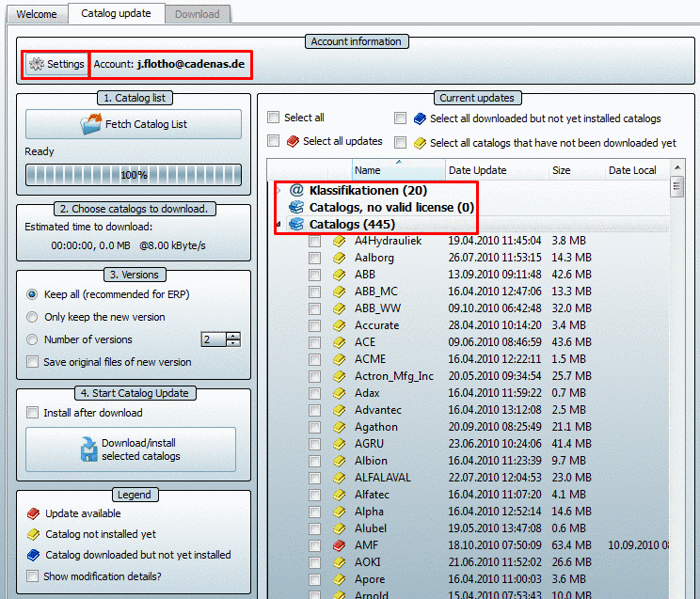Select Only keep the new version radio
The height and width of the screenshot is (599, 700).
pos(32,317)
